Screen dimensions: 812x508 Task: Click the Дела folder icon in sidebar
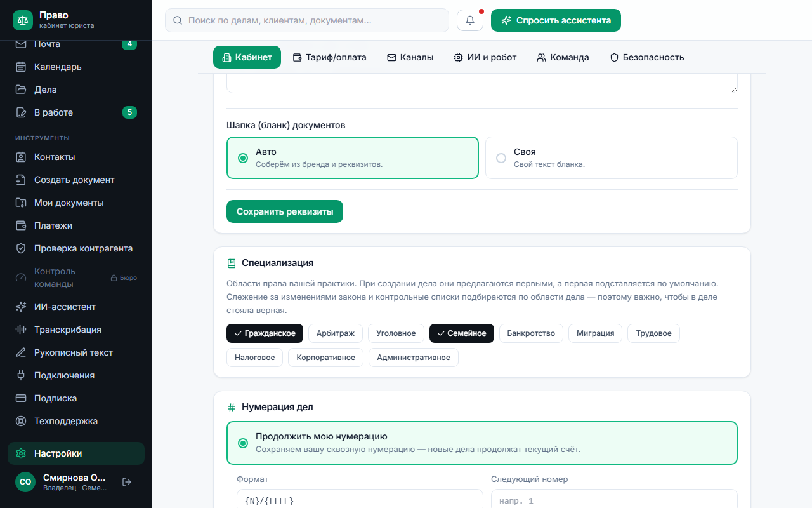[21, 90]
